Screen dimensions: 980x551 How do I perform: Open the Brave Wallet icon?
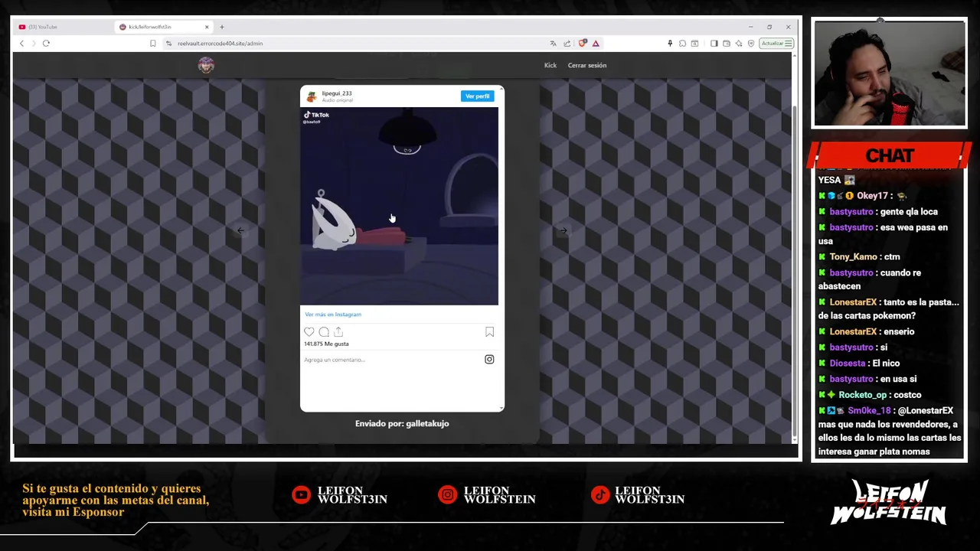pos(727,44)
